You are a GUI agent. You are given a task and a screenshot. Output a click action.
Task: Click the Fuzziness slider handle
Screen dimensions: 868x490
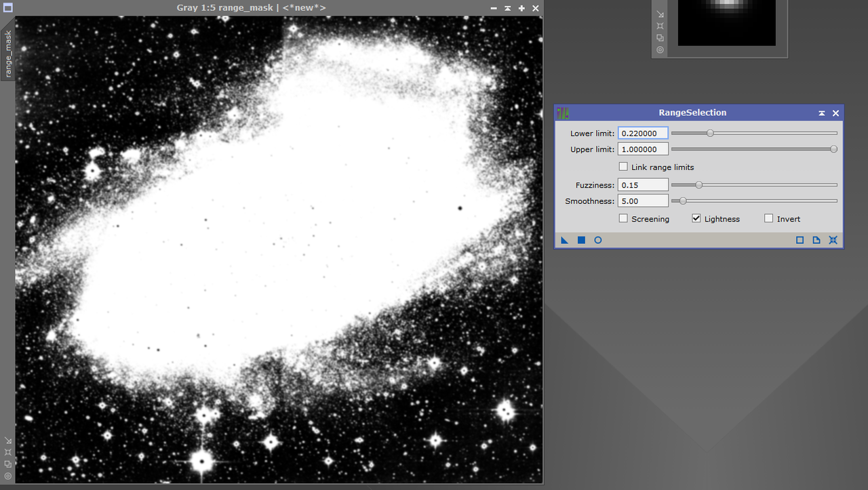pos(698,184)
